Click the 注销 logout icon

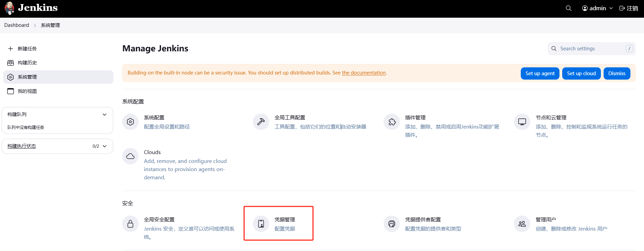point(622,8)
